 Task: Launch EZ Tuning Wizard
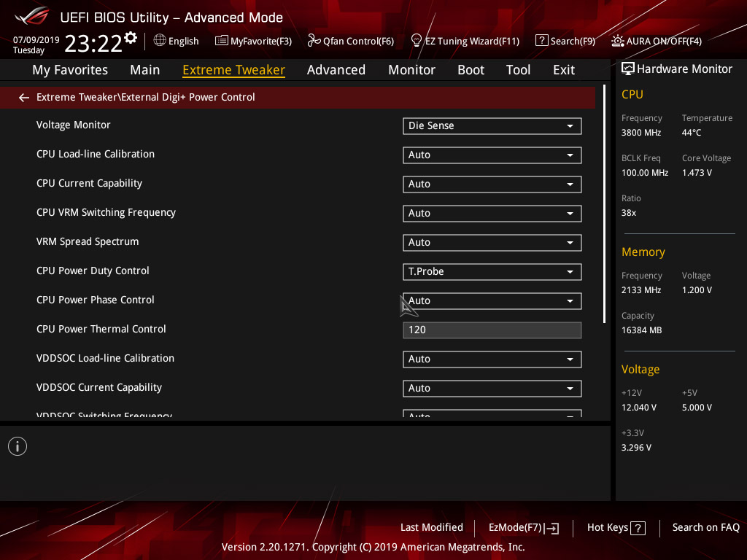465,41
